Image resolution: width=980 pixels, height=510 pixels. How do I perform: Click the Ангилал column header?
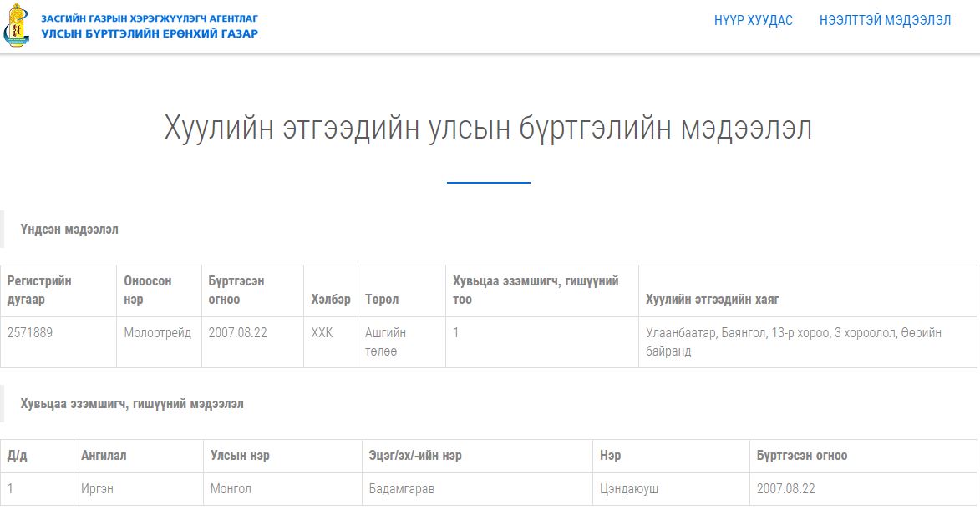(104, 455)
